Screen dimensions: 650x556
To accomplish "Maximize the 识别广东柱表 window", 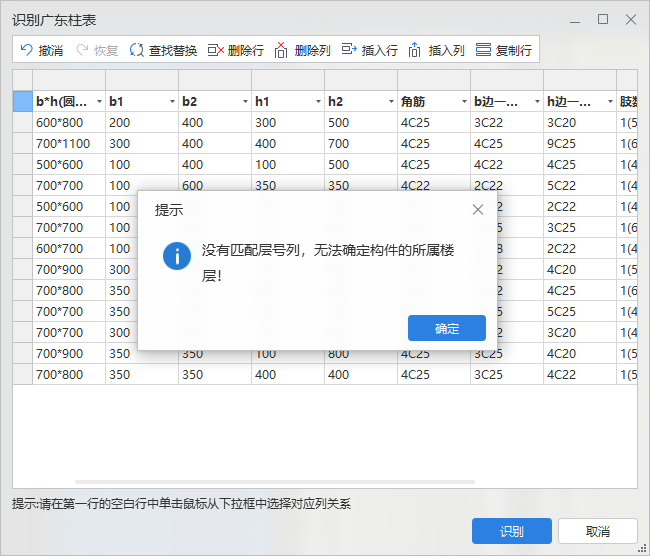I will click(x=603, y=19).
